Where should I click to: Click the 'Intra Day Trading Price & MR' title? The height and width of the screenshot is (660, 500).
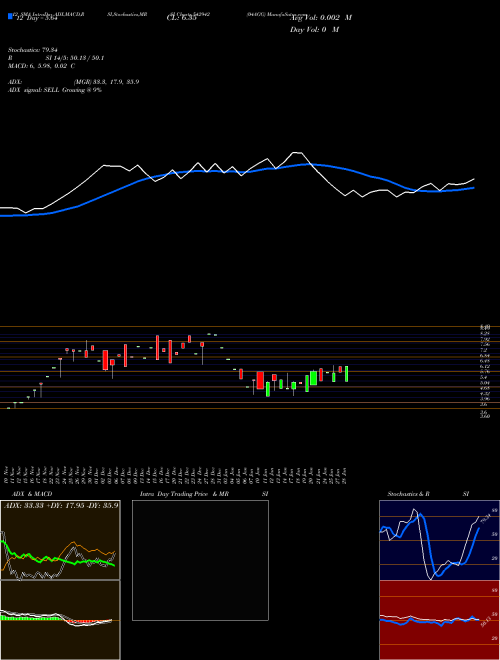(x=204, y=494)
